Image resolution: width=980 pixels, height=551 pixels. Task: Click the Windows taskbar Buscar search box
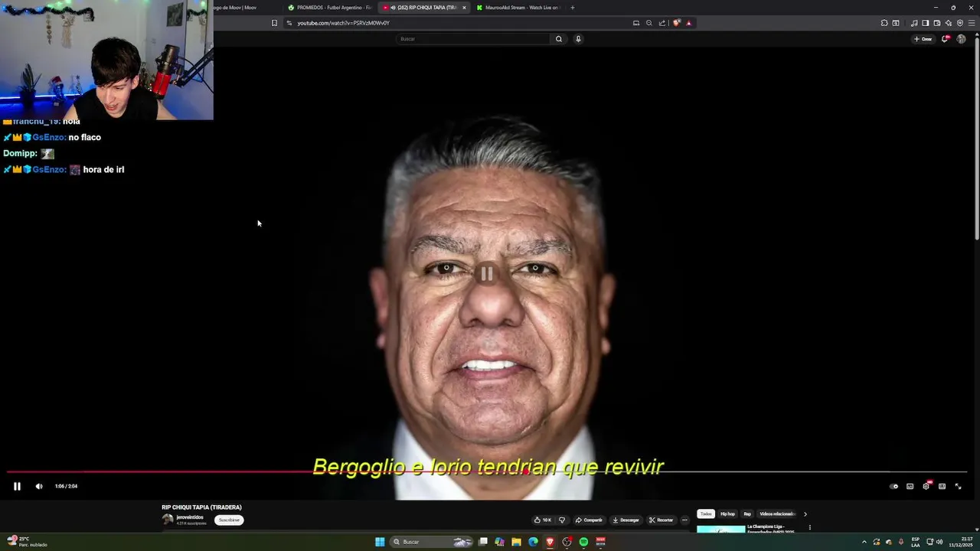(433, 542)
